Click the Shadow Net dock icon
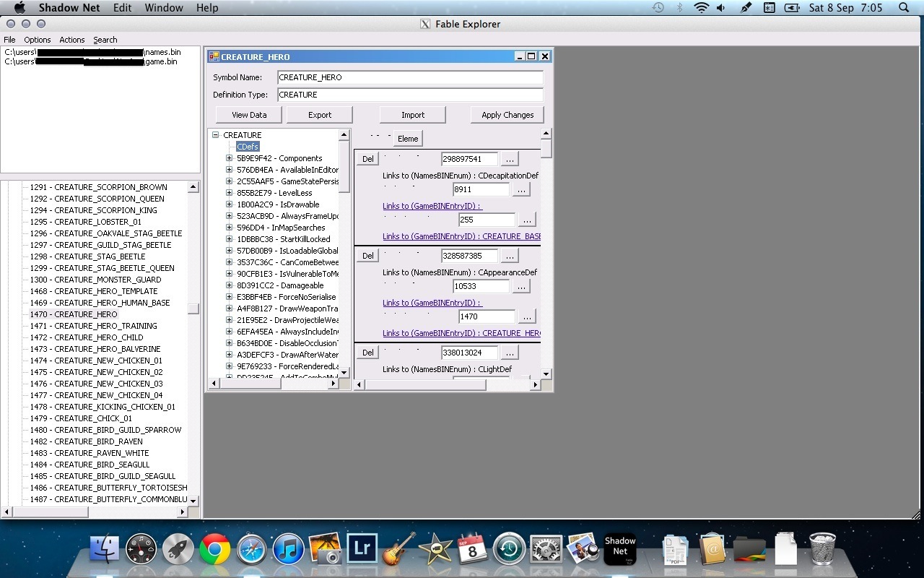This screenshot has width=924, height=578. click(x=620, y=551)
